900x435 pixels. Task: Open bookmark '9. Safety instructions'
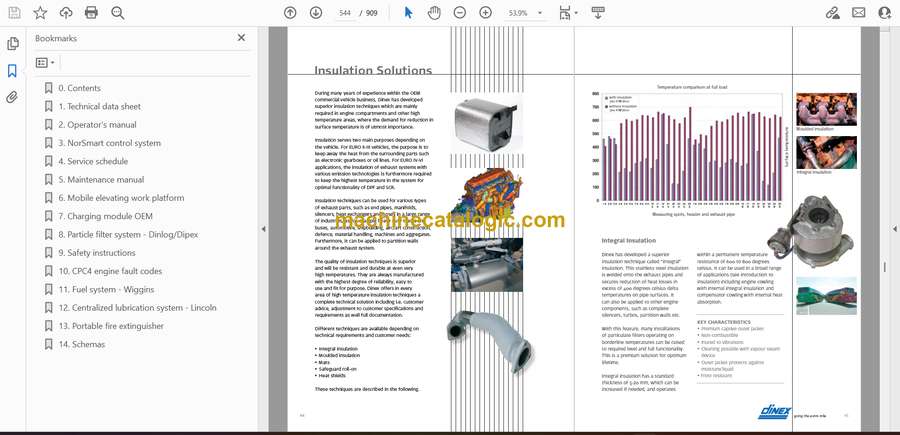tap(97, 253)
